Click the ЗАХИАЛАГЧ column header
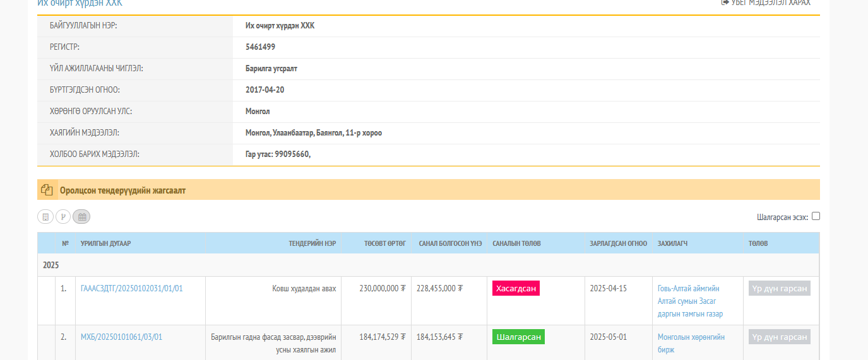The width and height of the screenshot is (868, 360). (x=672, y=243)
